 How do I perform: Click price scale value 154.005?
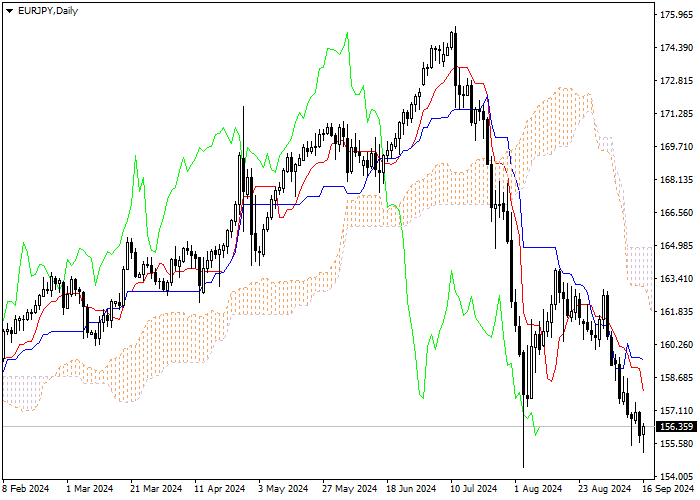(676, 477)
